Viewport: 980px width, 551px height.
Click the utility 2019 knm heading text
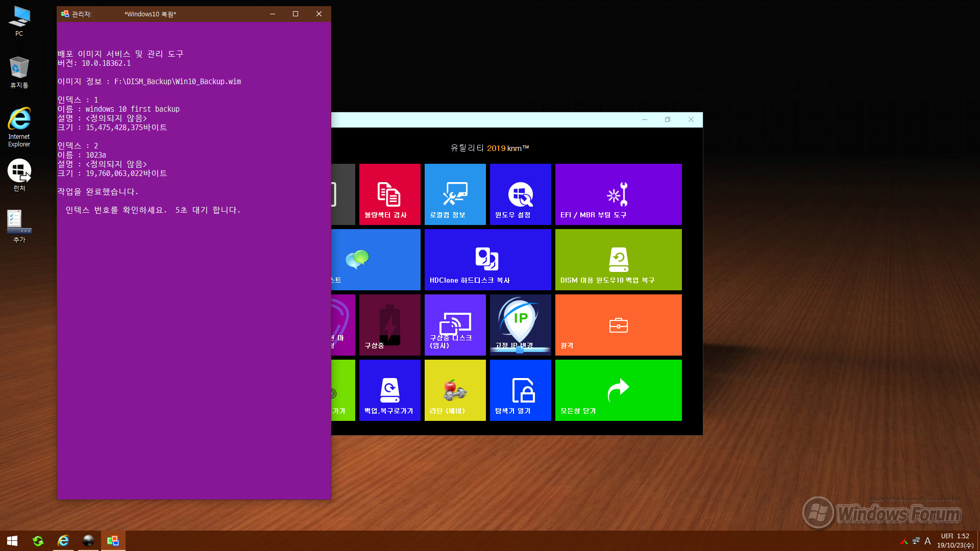(489, 148)
